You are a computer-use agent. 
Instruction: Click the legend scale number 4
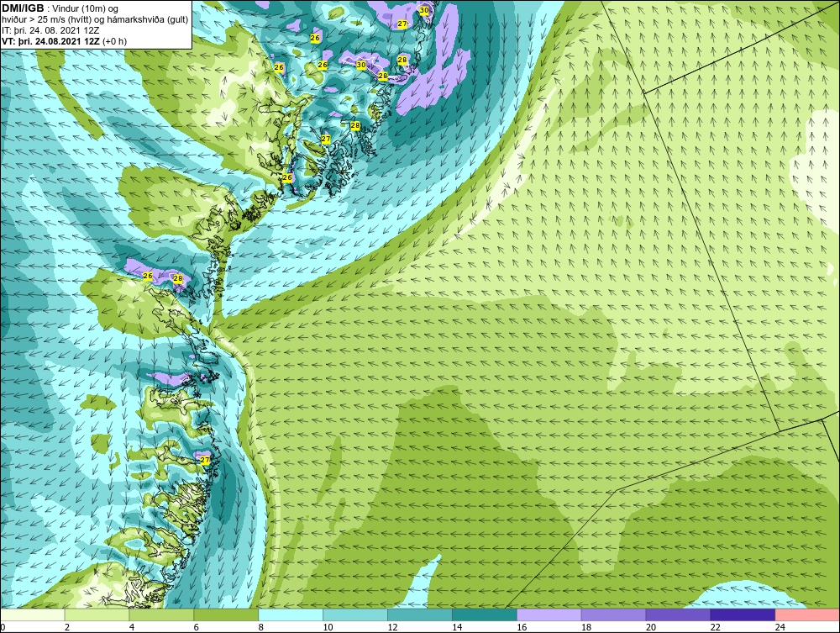coord(131,627)
